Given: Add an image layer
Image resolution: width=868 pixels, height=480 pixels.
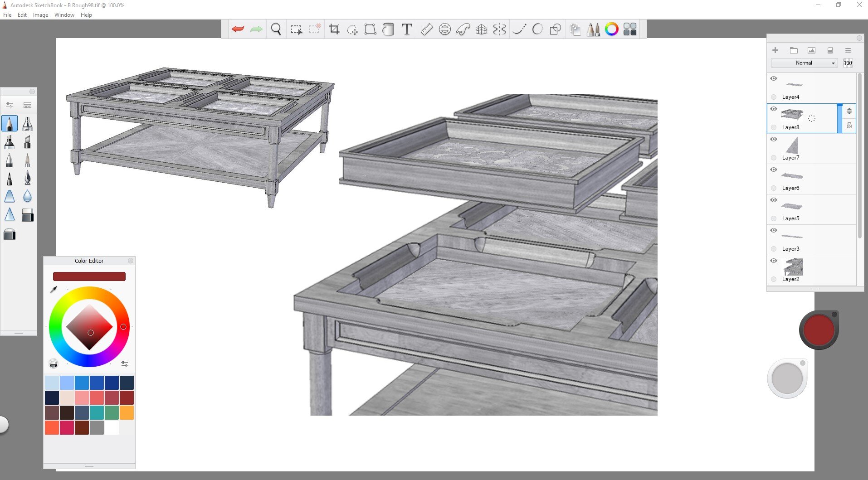Looking at the screenshot, I should (811, 50).
